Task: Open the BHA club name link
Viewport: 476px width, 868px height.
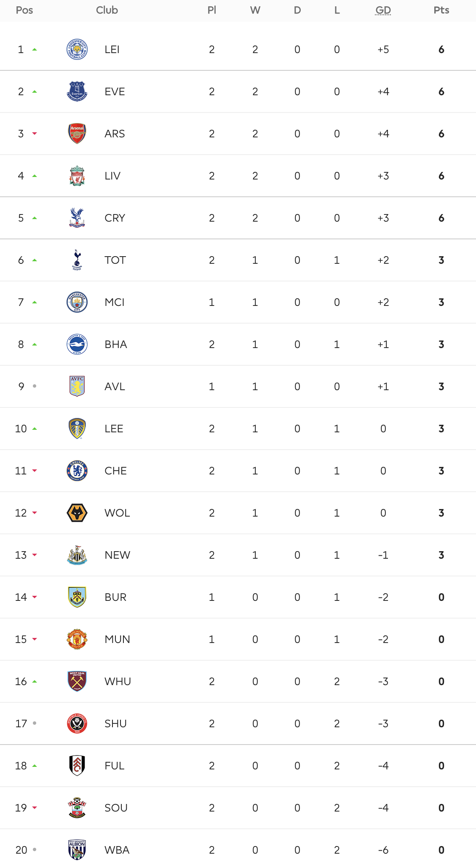Action: [116, 344]
